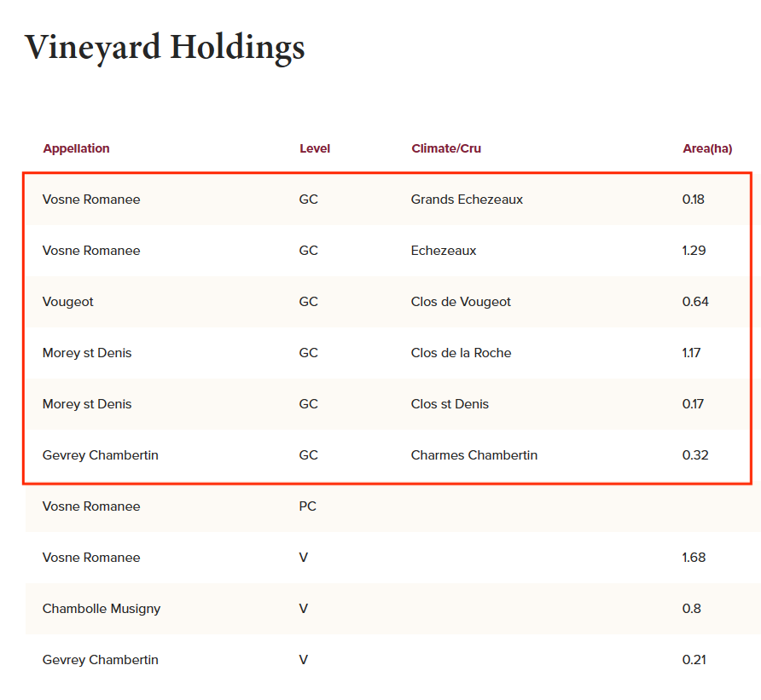Click the Grands Echezeaux cell
Image resolution: width=761 pixels, height=700 pixels.
click(467, 200)
